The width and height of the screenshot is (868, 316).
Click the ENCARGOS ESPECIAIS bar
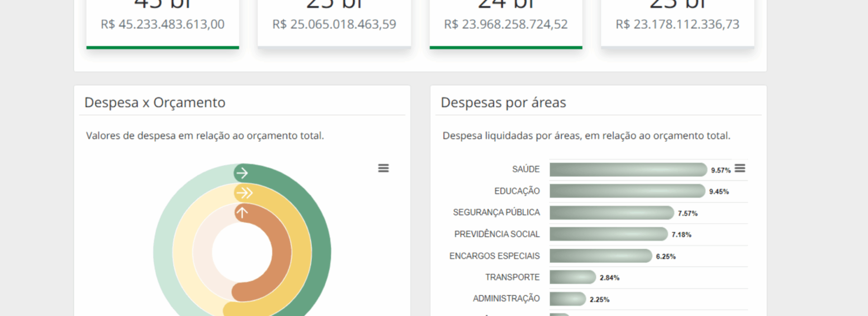coord(600,256)
